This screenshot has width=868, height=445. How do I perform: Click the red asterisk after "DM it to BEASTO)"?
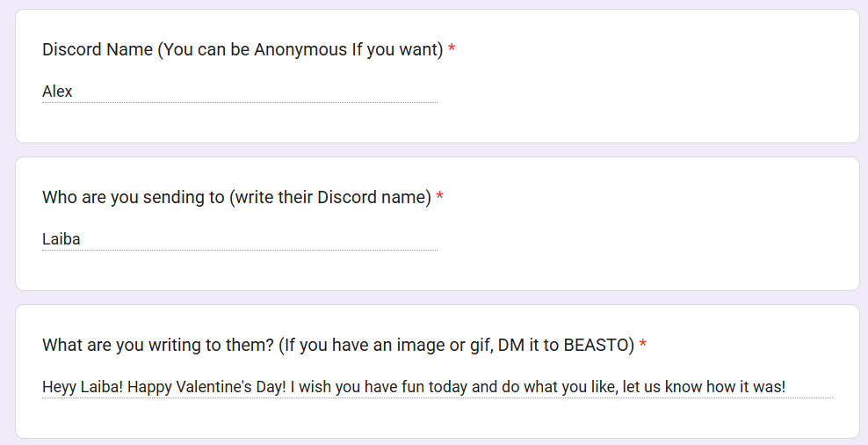643,346
